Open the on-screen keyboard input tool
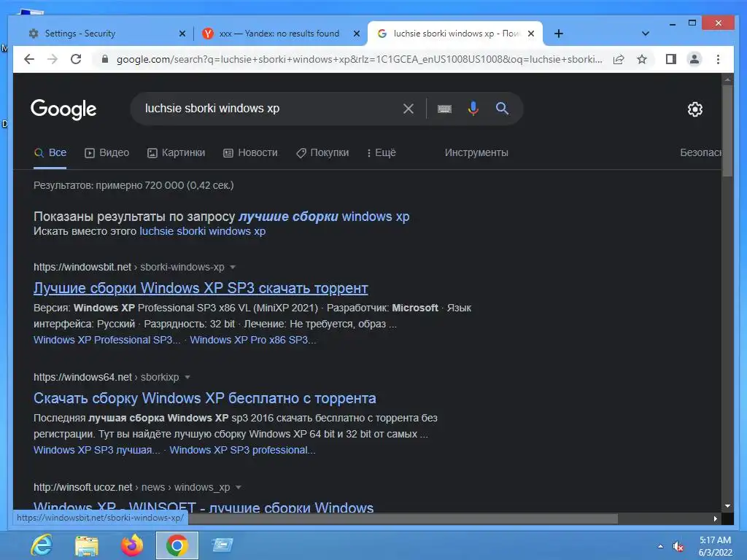Viewport: 747px width, 560px height. tap(444, 109)
